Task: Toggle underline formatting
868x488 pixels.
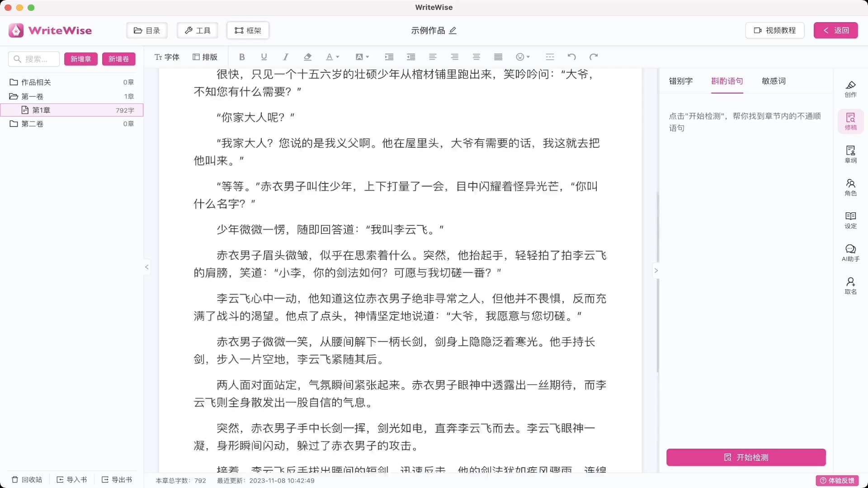Action: [x=264, y=57]
